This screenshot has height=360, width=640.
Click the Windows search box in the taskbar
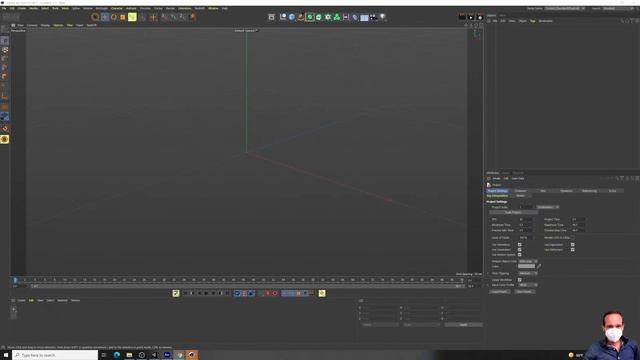(x=55, y=355)
